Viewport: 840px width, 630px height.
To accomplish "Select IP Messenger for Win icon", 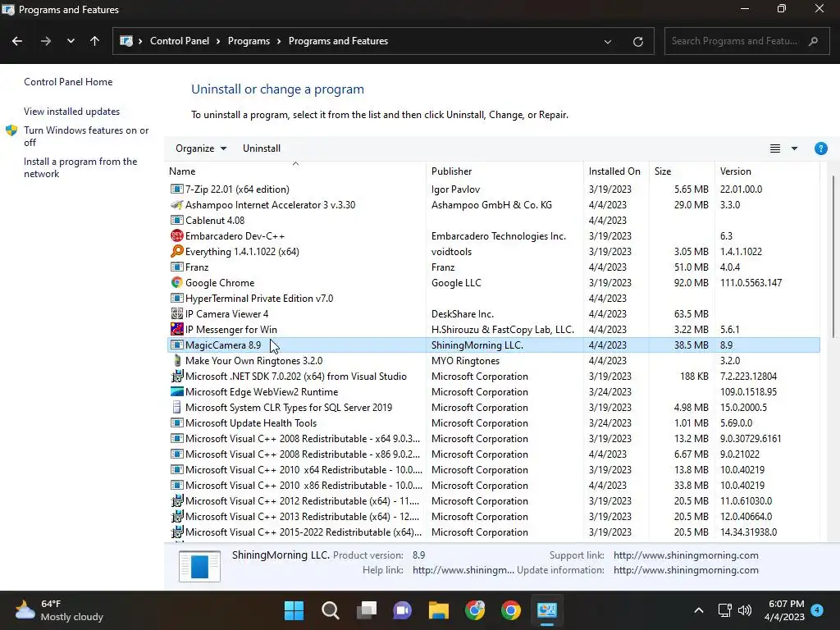I will tap(177, 330).
